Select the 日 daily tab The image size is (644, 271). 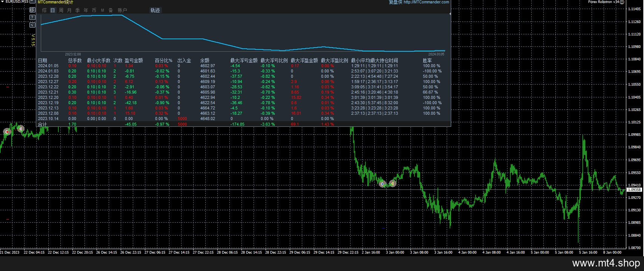click(53, 10)
